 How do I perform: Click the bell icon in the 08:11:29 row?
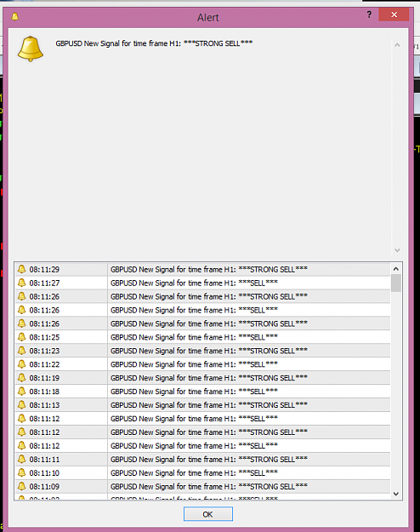point(22,269)
